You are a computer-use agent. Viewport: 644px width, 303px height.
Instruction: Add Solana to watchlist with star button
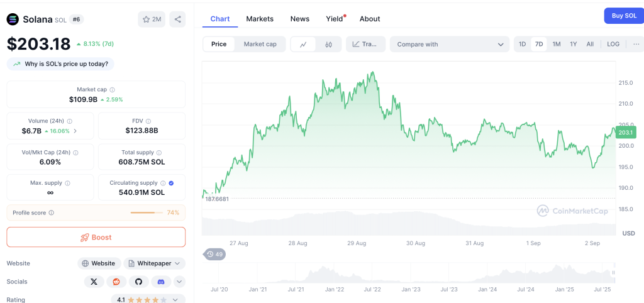click(152, 19)
